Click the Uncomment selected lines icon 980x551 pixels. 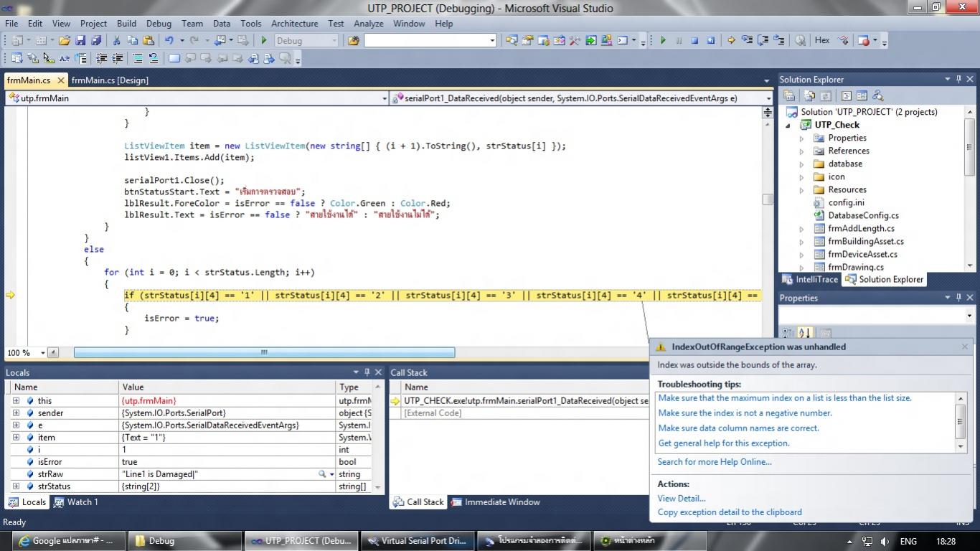(153, 59)
